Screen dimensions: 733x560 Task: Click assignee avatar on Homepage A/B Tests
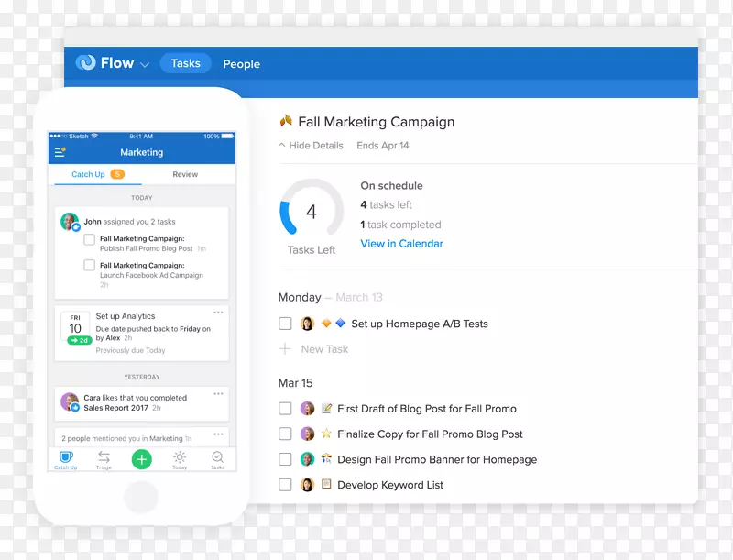click(307, 324)
